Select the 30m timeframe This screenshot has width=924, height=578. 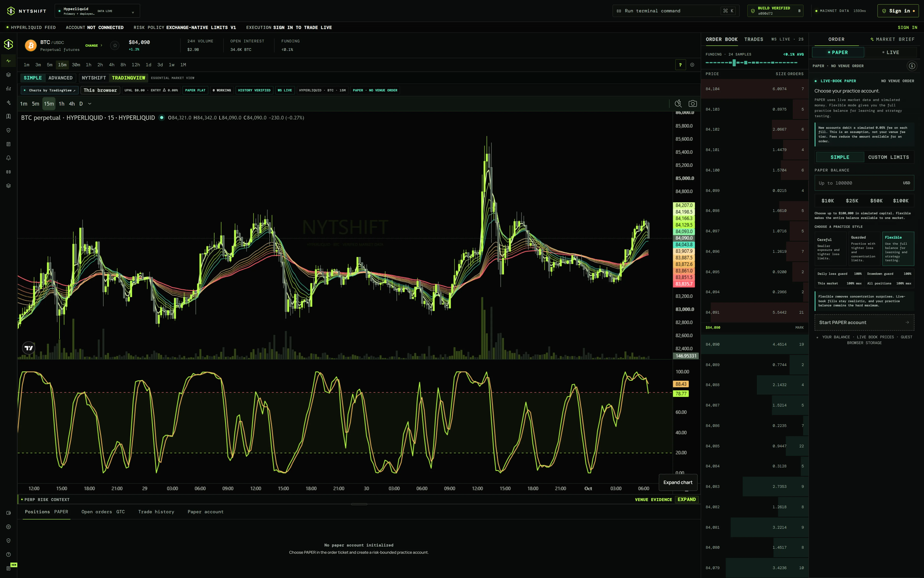point(76,65)
